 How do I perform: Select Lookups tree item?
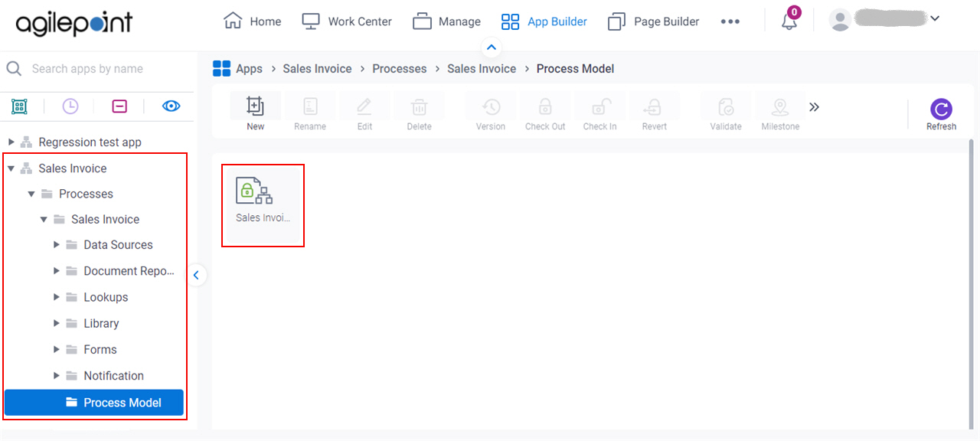106,297
